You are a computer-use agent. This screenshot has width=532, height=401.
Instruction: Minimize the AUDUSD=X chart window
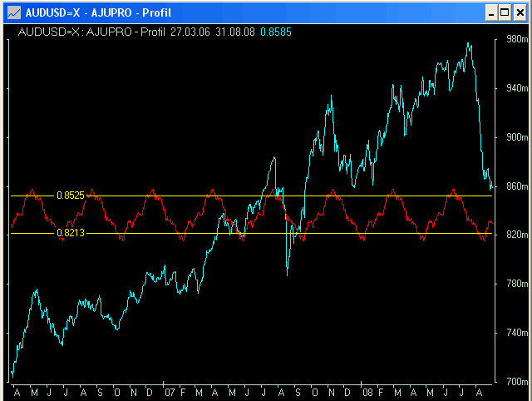click(x=491, y=13)
